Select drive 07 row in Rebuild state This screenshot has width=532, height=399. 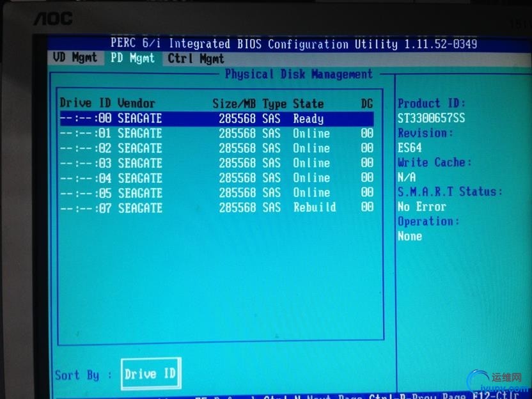click(217, 208)
